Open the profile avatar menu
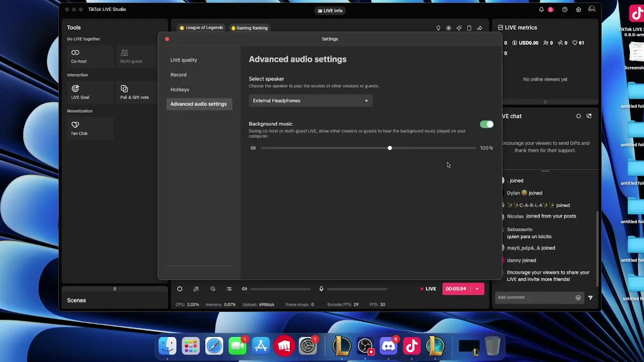 (592, 10)
